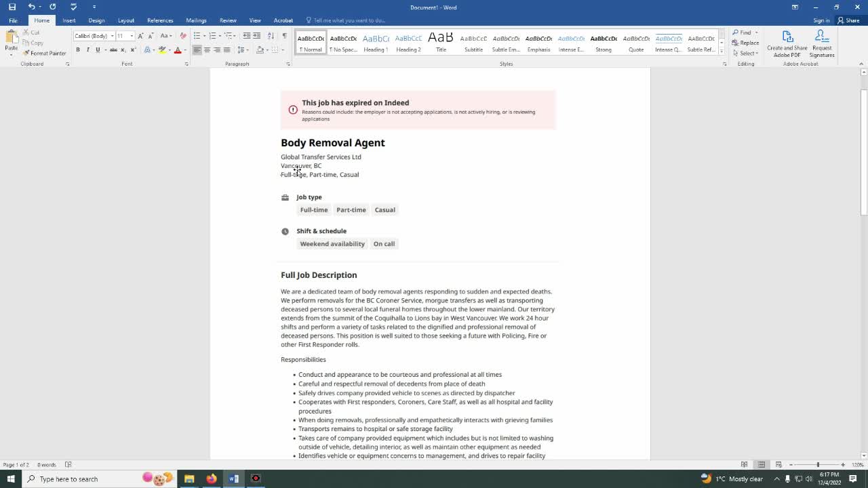The height and width of the screenshot is (488, 868).
Task: Click the Redo/Repeat icon in title bar
Action: coord(52,7)
